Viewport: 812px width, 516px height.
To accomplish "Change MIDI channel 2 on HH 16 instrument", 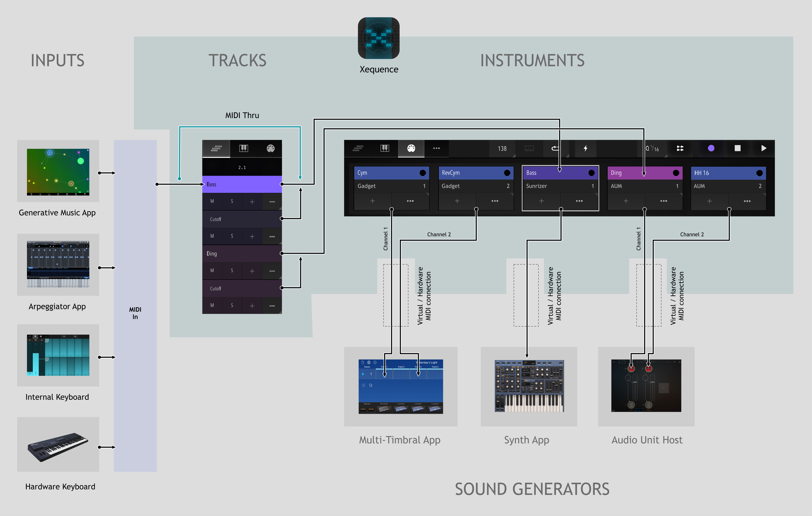I will point(760,186).
